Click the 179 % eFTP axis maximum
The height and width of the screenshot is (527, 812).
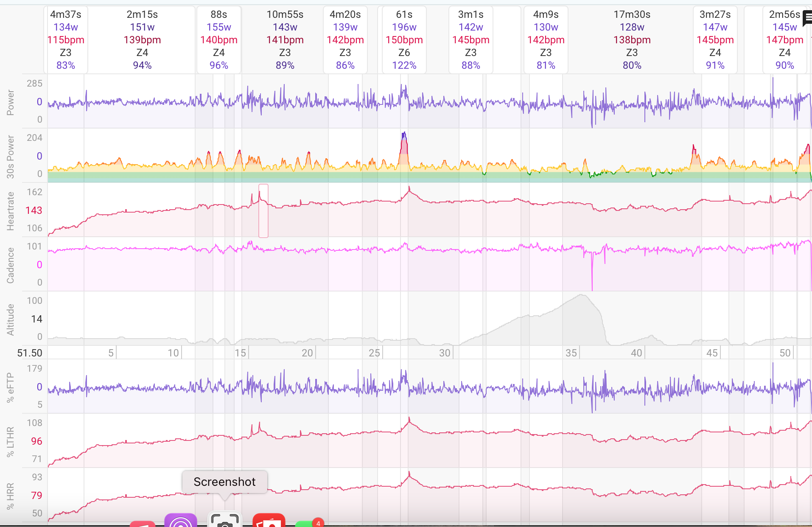(34, 369)
